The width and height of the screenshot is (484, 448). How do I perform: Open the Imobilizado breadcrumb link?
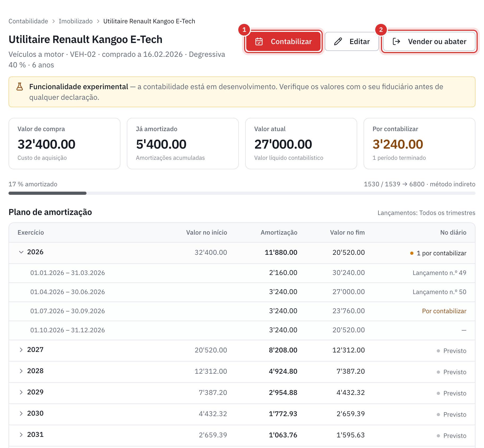(76, 21)
